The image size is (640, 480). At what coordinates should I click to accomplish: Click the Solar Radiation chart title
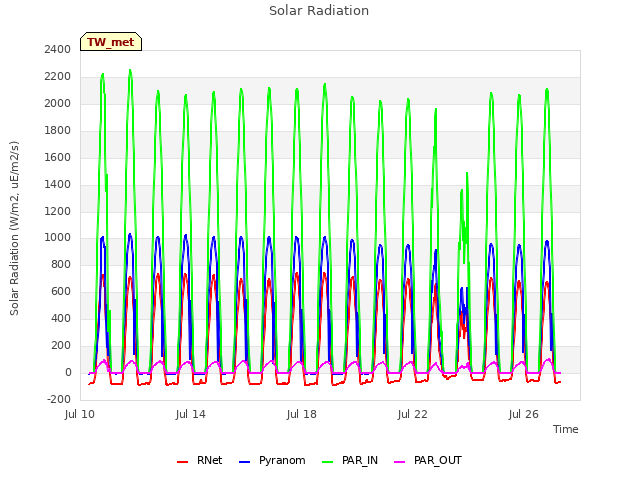tap(319, 11)
